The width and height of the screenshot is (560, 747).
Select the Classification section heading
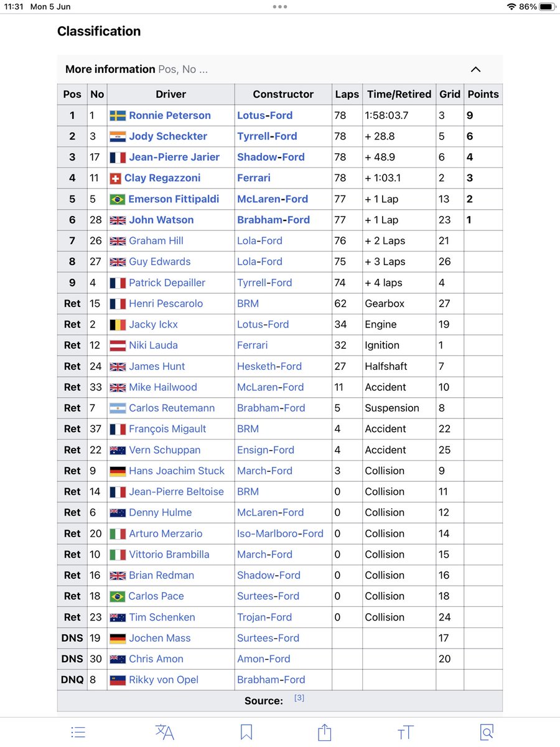point(99,31)
